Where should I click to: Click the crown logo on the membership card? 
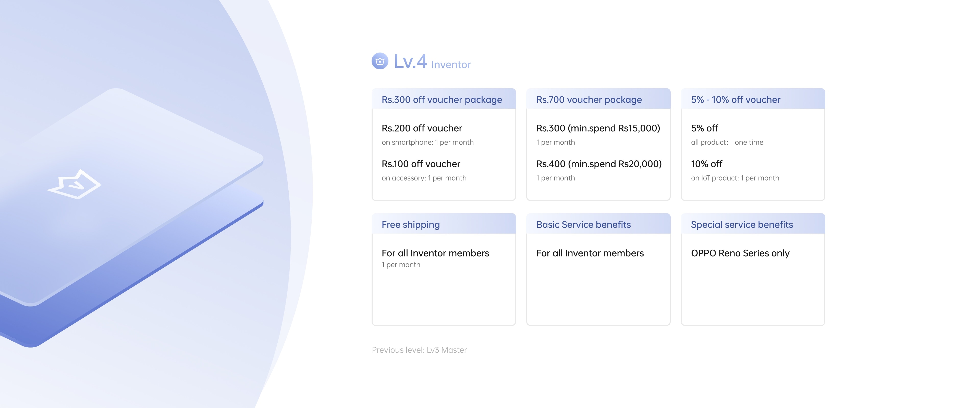tap(74, 184)
